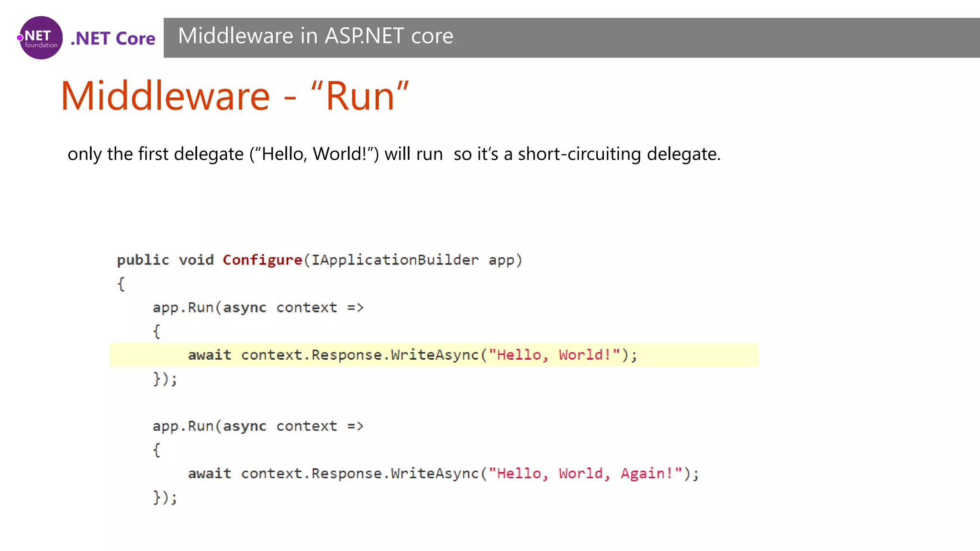Image resolution: width=980 pixels, height=551 pixels.
Task: Click the last "});" closing line
Action: point(165,497)
